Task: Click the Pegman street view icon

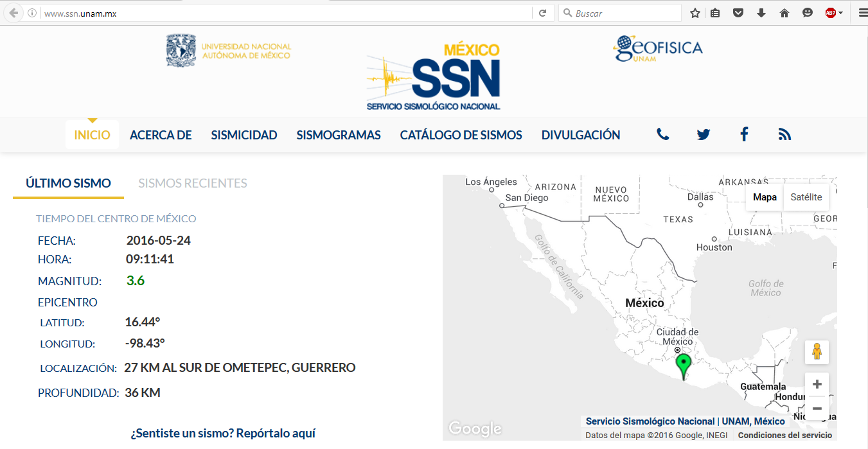Action: pos(817,352)
